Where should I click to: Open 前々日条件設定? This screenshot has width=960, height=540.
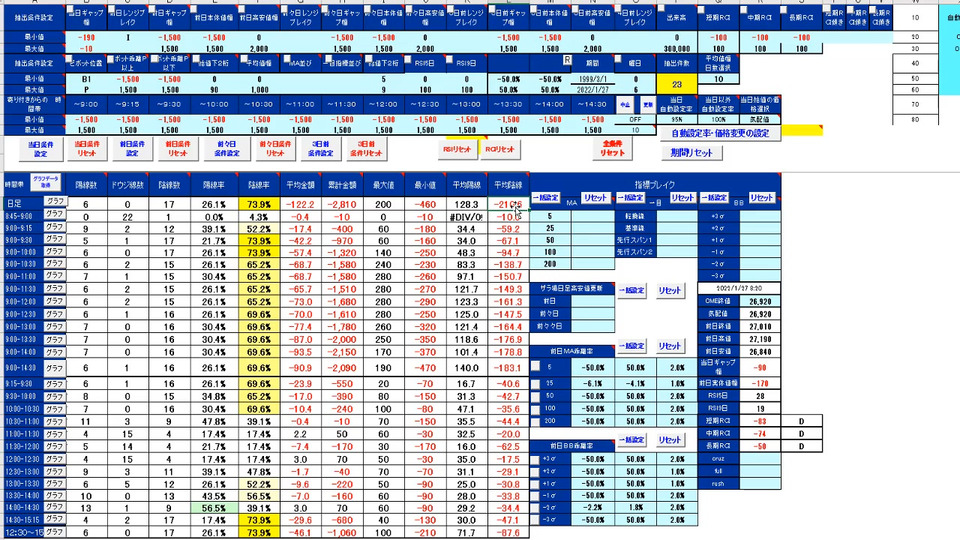pyautogui.click(x=227, y=149)
